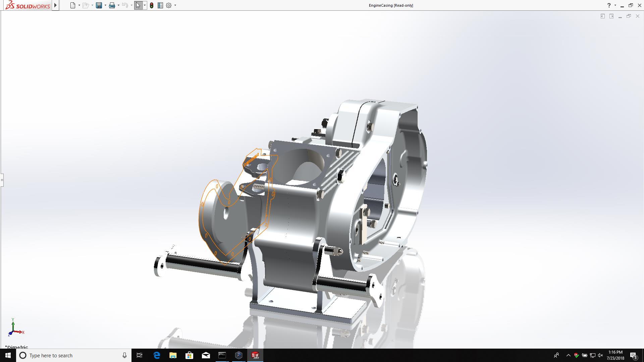Viewport: 644px width, 362px height.
Task: Click the SOLIDWORKS logo
Action: tap(28, 5)
